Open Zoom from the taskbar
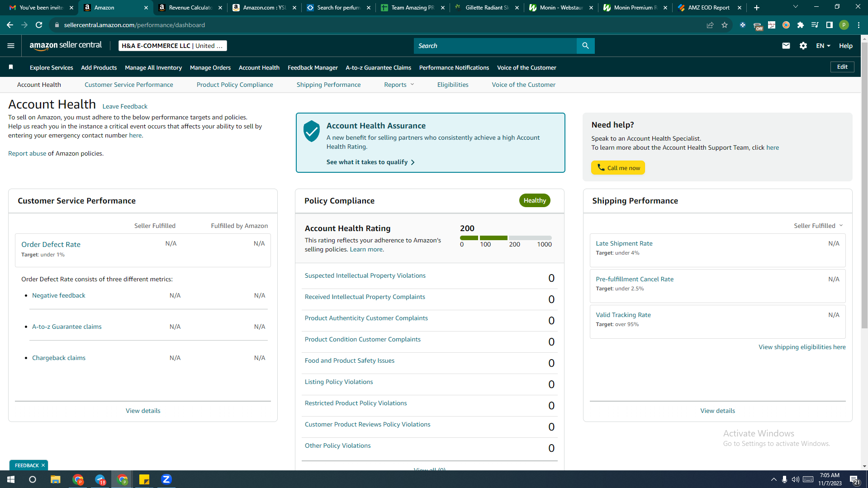This screenshot has width=868, height=488. 166,479
